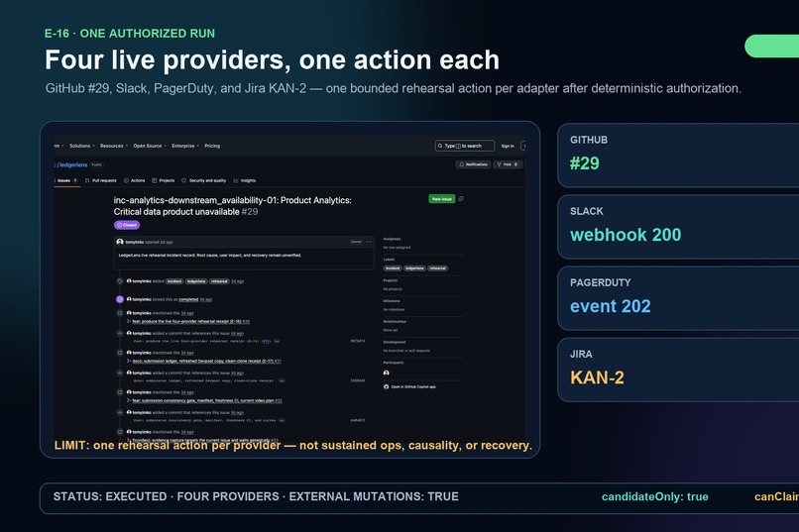
Task: Click the Public repository badge
Action: 97,164
